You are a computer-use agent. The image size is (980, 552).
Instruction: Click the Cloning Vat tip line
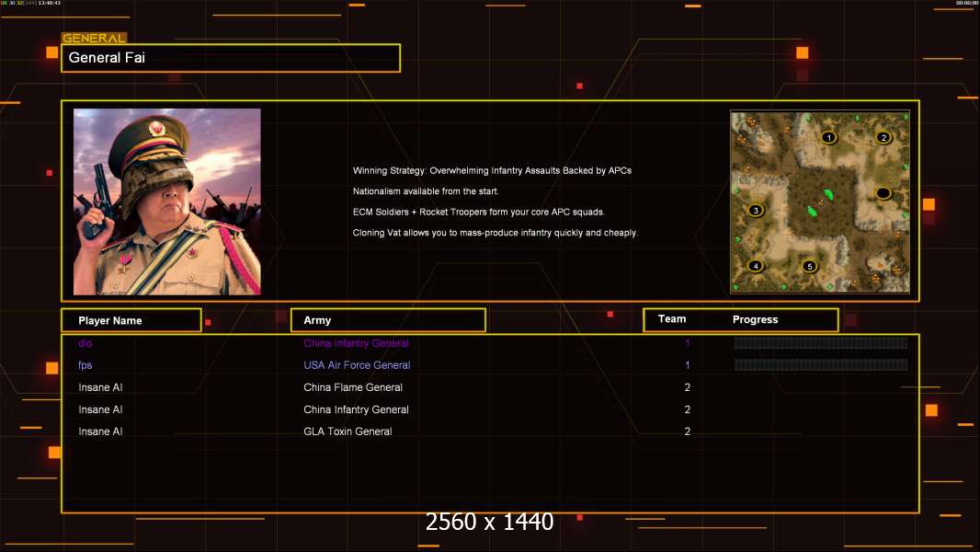(495, 233)
